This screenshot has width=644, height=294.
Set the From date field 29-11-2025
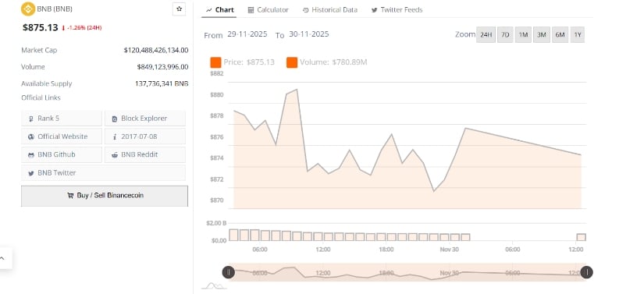pyautogui.click(x=247, y=34)
